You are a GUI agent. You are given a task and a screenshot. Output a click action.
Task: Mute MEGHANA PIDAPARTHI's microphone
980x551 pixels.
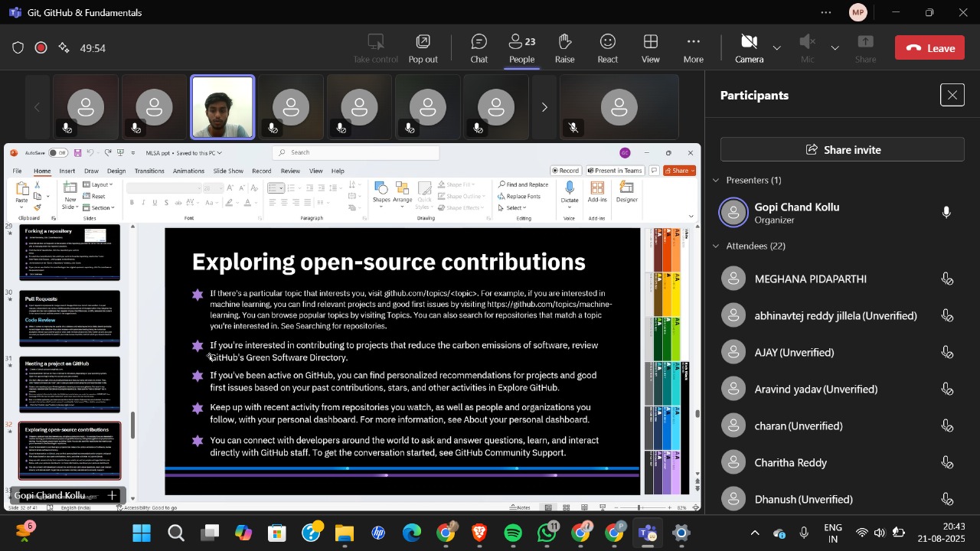(x=948, y=279)
